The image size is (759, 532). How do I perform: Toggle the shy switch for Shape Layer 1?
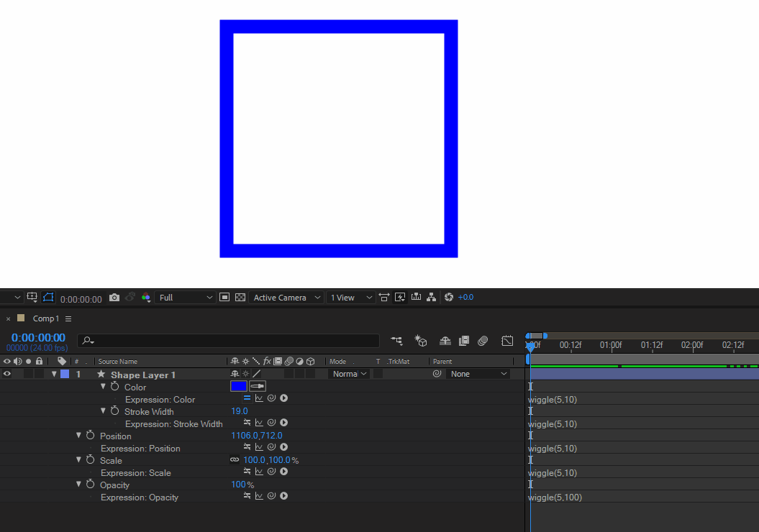tap(235, 374)
